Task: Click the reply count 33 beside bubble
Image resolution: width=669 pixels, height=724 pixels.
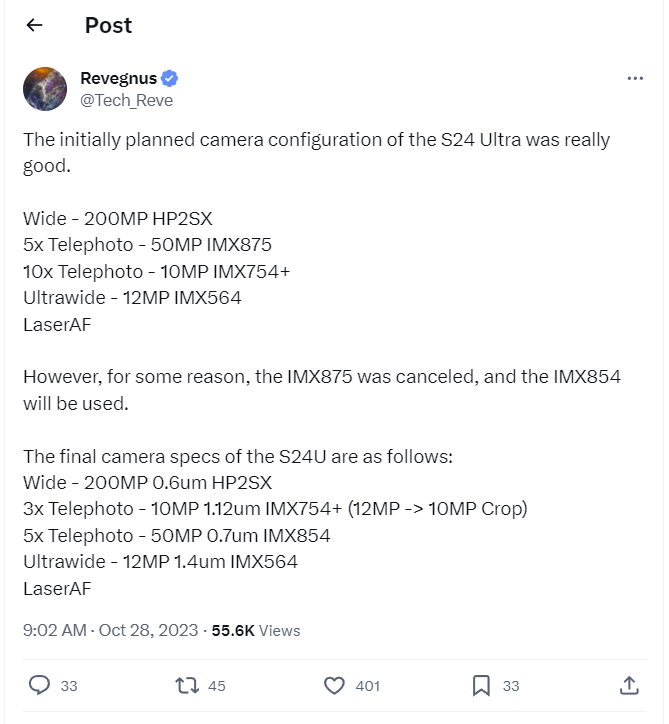Action: 69,686
